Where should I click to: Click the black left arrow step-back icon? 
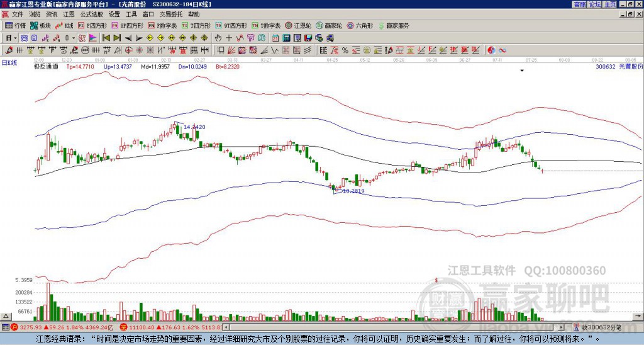[x=128, y=38]
